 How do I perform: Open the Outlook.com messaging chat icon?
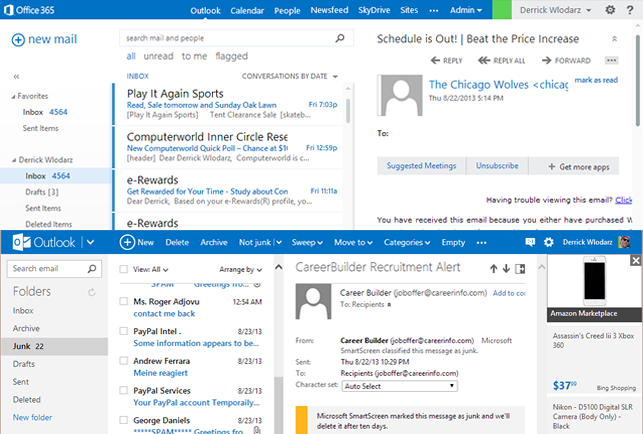[x=531, y=242]
